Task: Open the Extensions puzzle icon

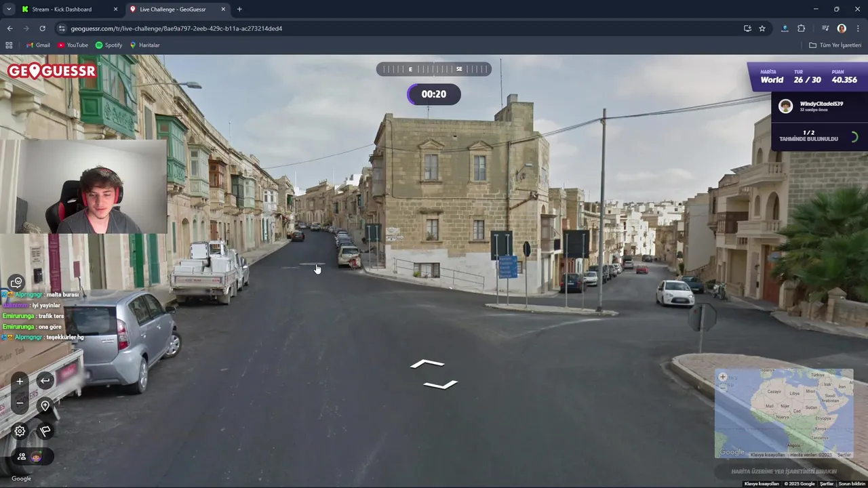Action: pos(801,28)
